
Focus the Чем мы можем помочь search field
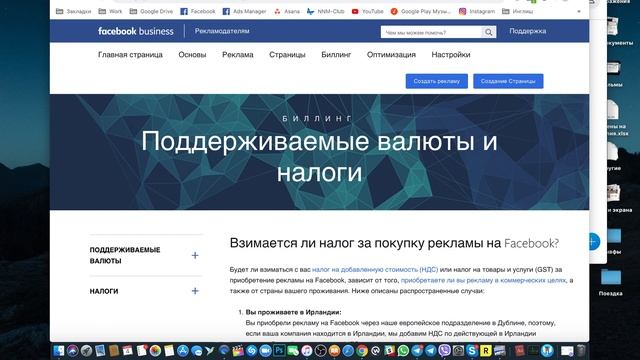coord(431,32)
